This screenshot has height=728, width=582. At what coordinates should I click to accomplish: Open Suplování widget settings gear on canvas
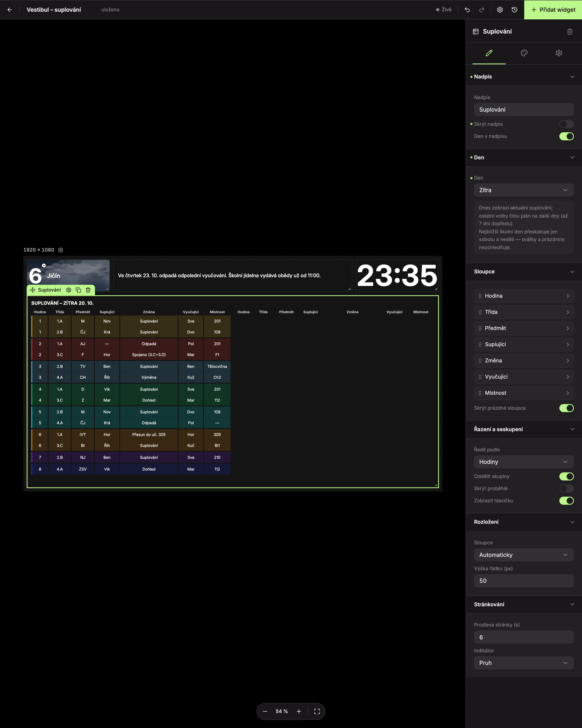(x=69, y=290)
